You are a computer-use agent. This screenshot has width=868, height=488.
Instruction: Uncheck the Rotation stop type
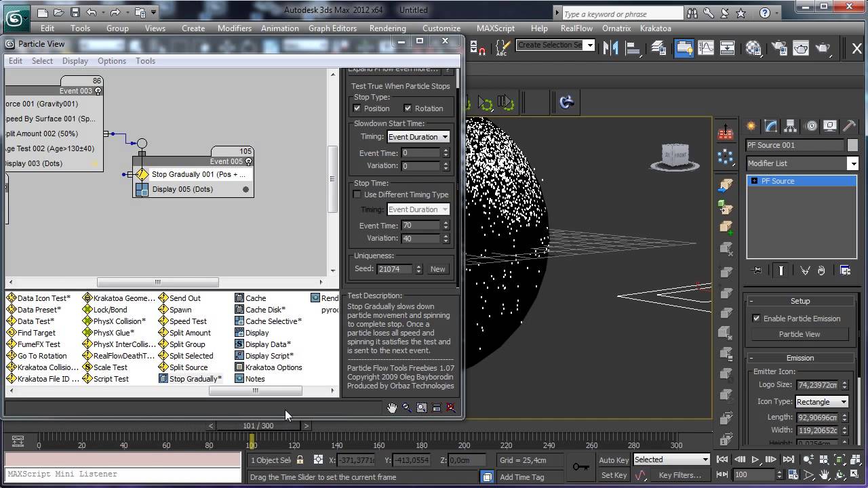(408, 108)
